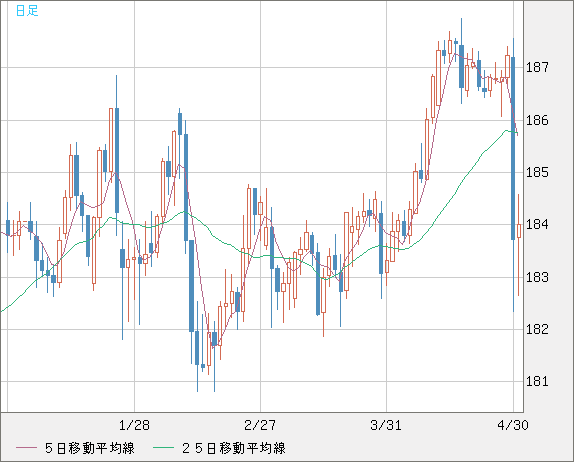
Task: Click the 1/28 date label
Action: [x=134, y=425]
